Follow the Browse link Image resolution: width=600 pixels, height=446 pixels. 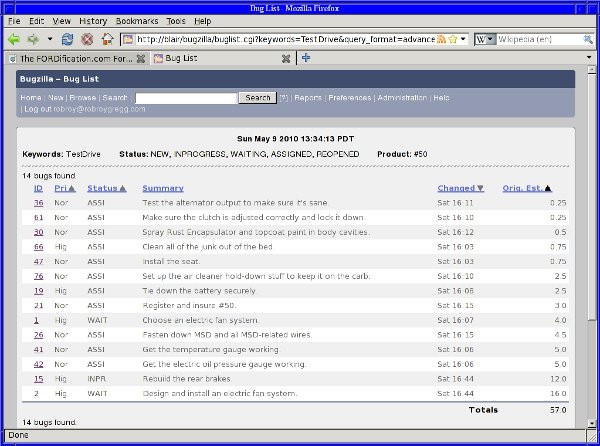tap(83, 98)
